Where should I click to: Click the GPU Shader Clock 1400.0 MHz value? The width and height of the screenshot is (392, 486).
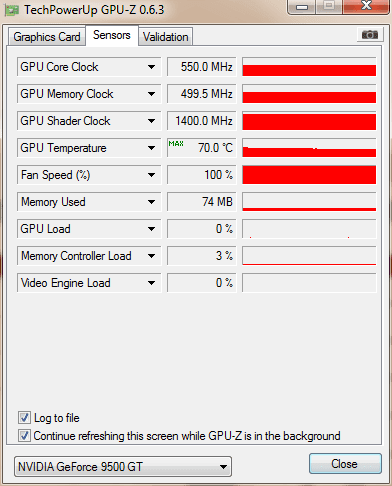tap(202, 121)
